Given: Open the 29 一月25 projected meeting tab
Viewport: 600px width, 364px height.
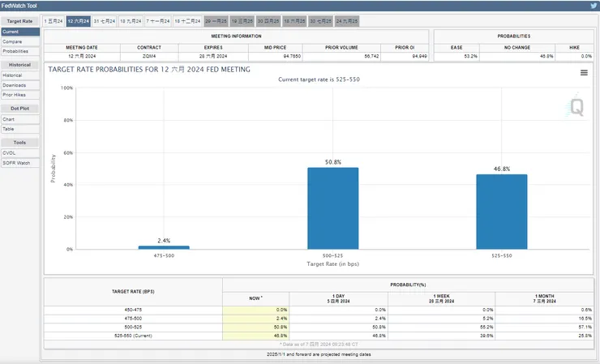Looking at the screenshot, I should pos(216,19).
